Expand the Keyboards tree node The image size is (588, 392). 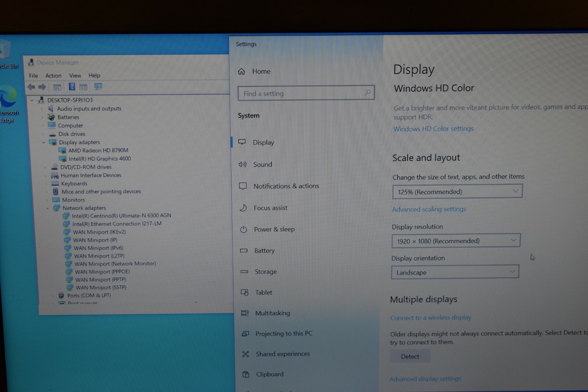[46, 184]
